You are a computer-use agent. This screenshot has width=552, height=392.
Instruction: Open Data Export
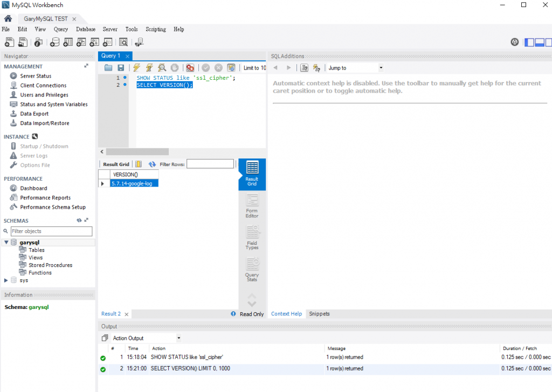click(x=34, y=114)
